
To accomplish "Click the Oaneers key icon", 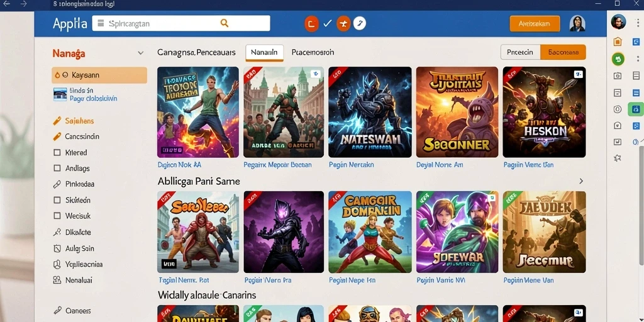I will (57, 311).
